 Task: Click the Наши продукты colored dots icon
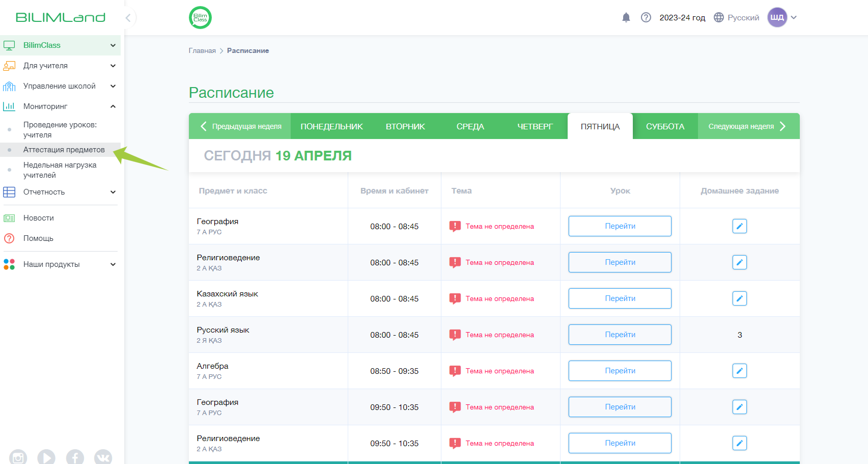(9, 264)
